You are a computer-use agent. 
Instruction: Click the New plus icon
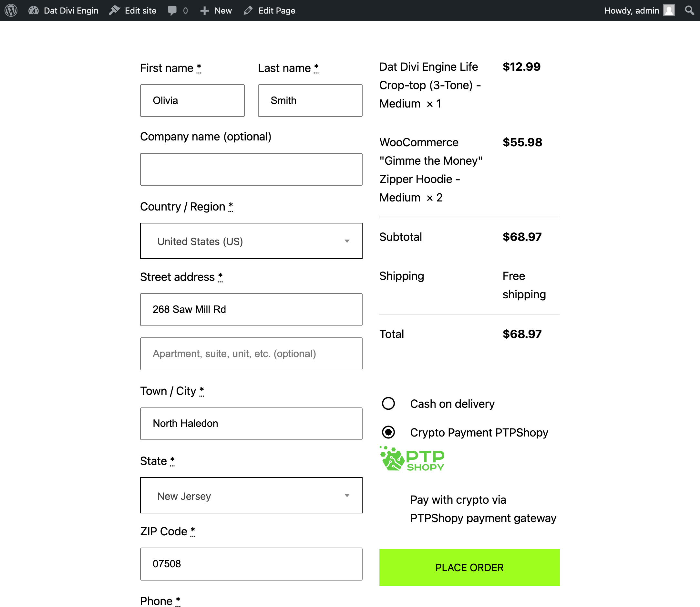204,11
